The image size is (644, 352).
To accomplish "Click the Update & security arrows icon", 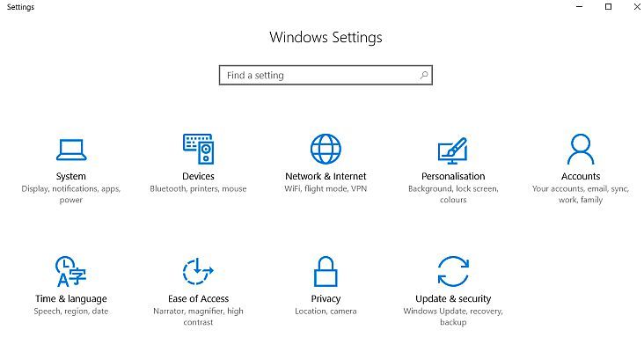I will click(x=453, y=271).
